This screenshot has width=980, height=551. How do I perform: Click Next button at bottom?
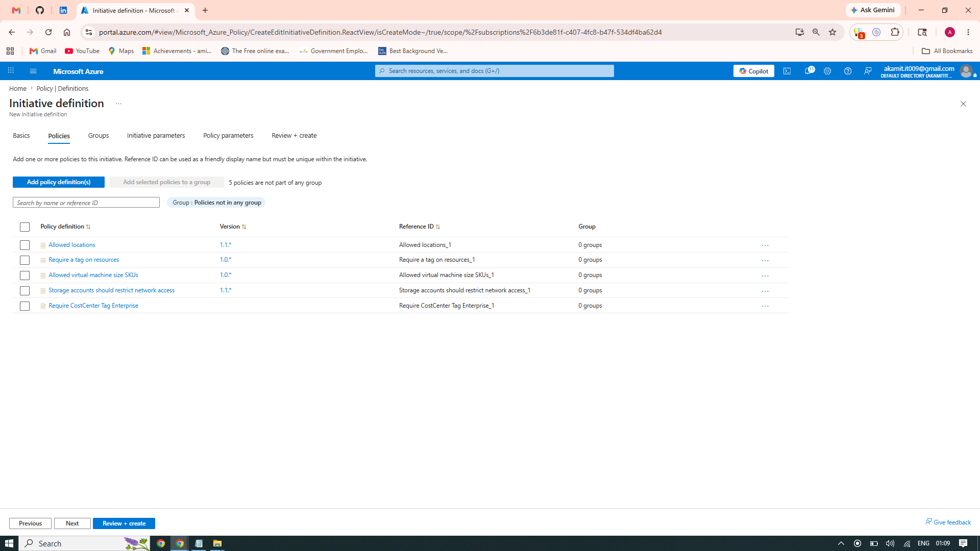(x=72, y=523)
